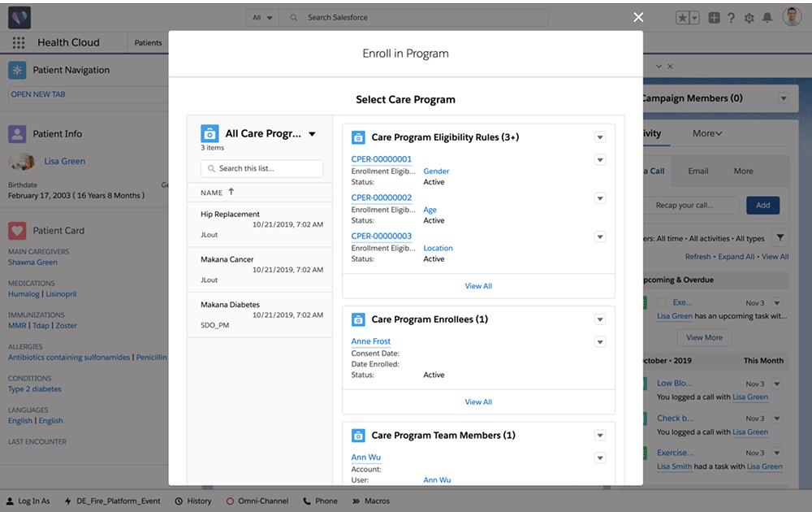Screen dimensions: 812x512
Task: Select the Makana Diabetes care program
Action: click(260, 315)
